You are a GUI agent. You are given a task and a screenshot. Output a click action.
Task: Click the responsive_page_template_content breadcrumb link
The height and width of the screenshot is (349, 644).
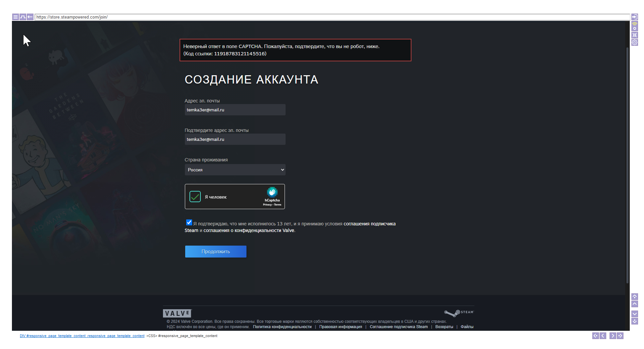(x=82, y=336)
